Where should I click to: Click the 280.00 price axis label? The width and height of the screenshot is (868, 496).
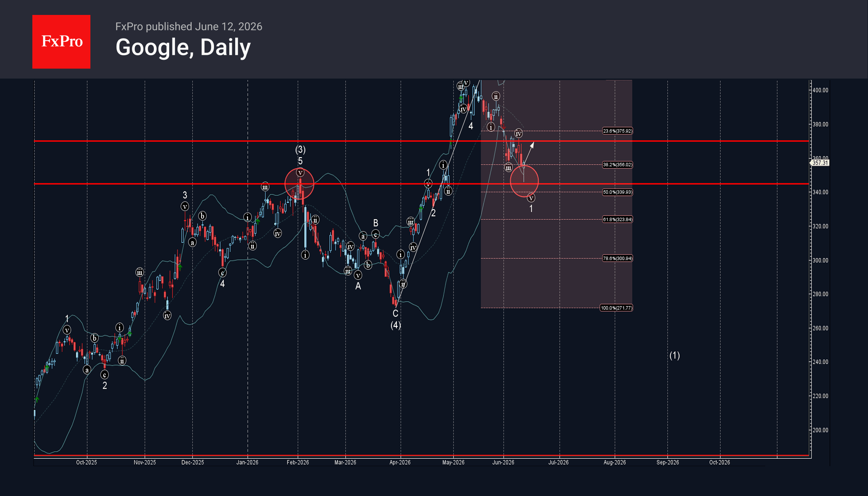point(820,294)
